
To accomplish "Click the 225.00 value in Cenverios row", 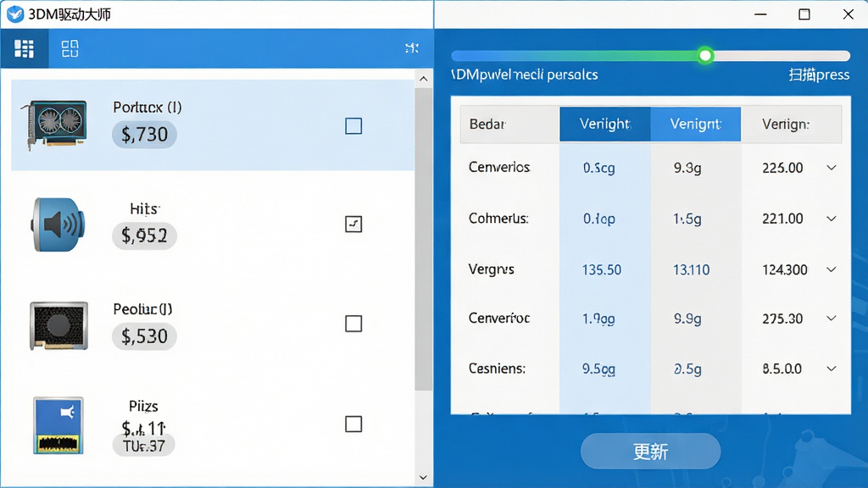I will pos(782,168).
